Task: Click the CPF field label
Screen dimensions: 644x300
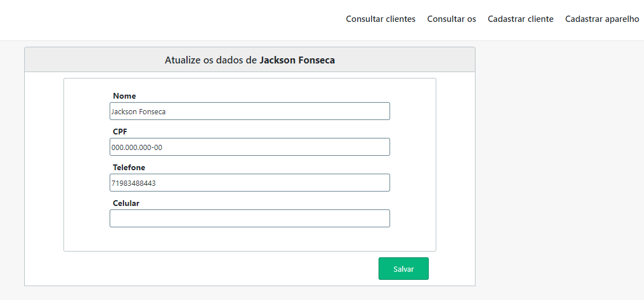Action: pos(119,132)
